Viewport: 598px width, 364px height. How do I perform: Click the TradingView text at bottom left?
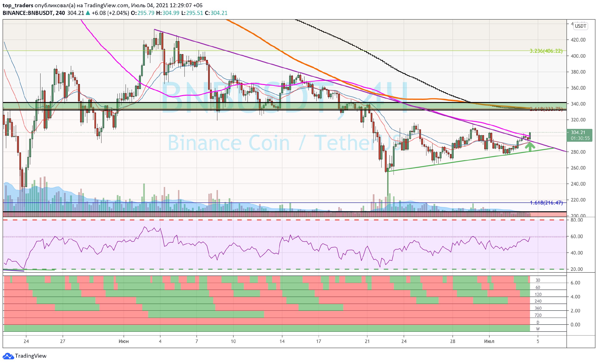coord(31,356)
